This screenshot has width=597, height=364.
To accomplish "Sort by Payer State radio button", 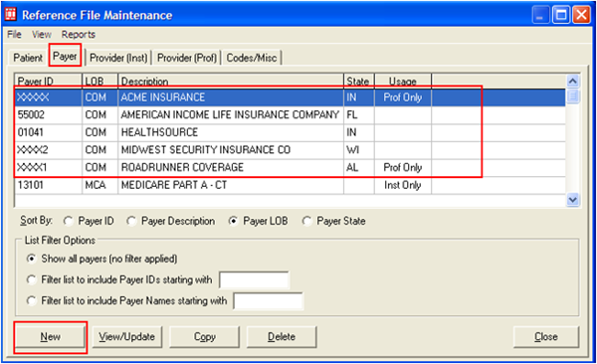I will point(306,221).
